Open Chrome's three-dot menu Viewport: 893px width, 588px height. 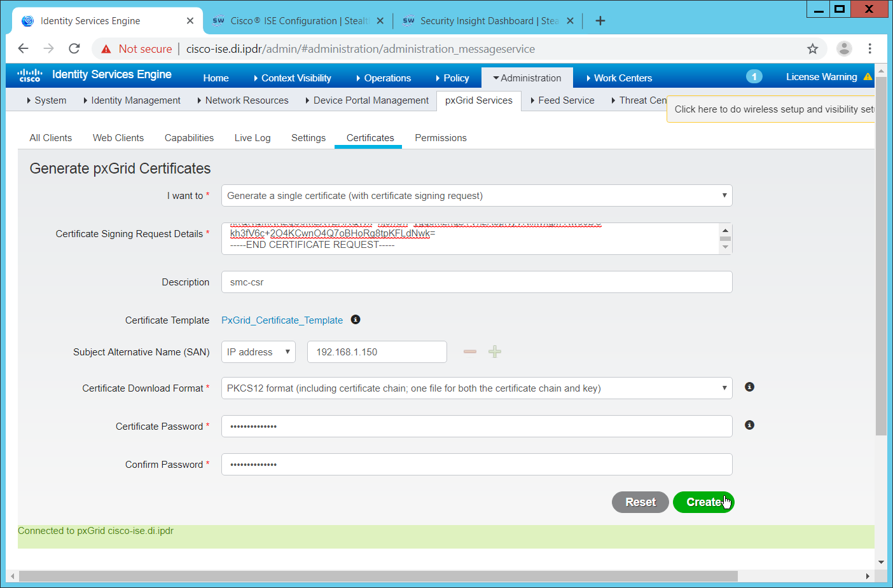[869, 49]
